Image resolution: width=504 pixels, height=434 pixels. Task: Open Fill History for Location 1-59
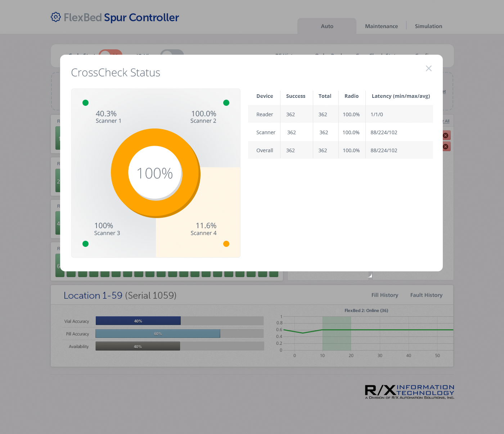click(x=385, y=295)
